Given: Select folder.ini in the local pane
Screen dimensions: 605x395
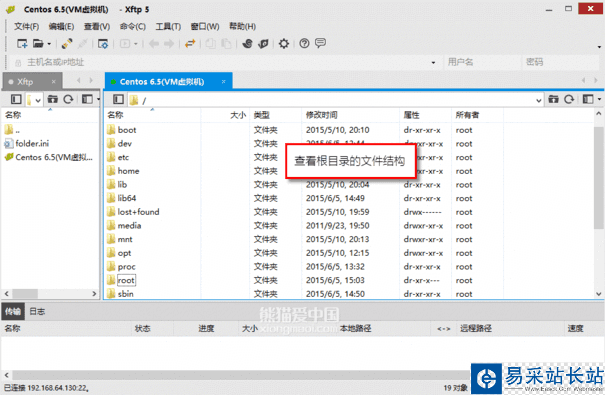Looking at the screenshot, I should (32, 143).
